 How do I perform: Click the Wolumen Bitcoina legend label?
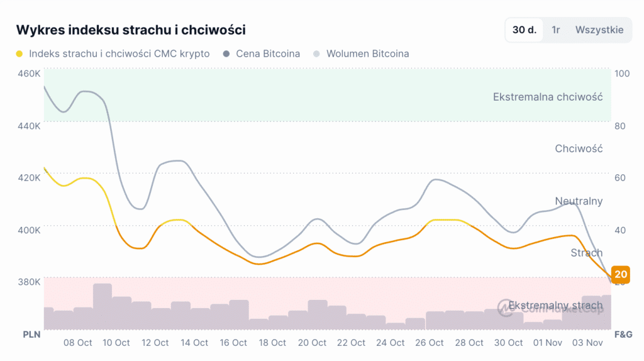367,54
